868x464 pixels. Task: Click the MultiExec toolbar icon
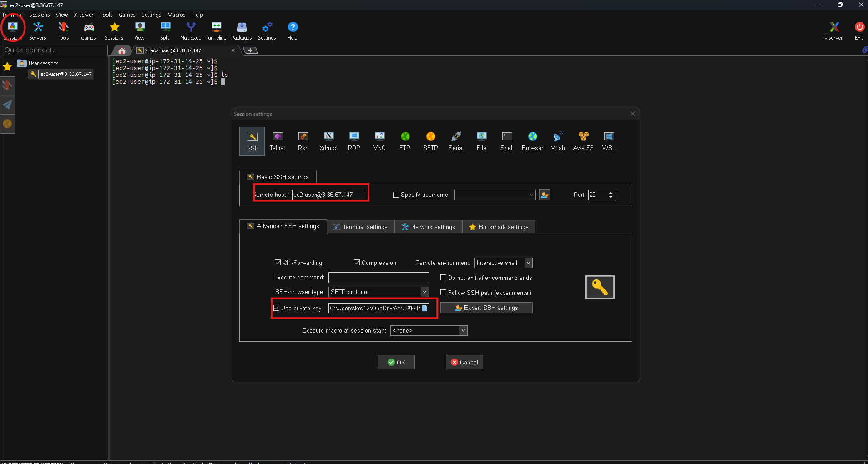point(190,31)
